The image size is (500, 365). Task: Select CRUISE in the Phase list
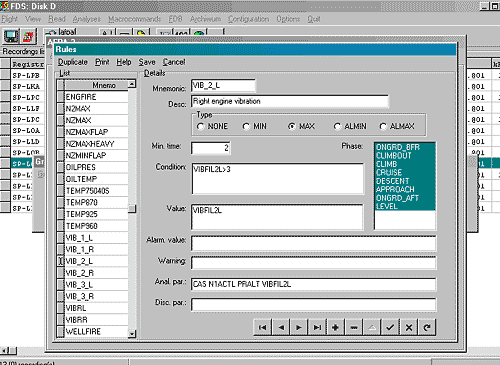[405, 173]
